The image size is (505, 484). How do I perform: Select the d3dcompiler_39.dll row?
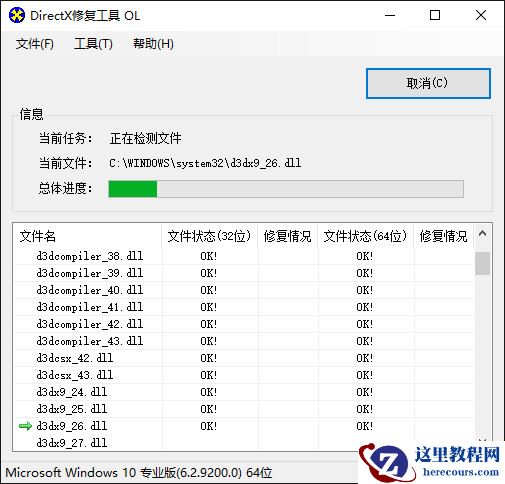(x=244, y=273)
